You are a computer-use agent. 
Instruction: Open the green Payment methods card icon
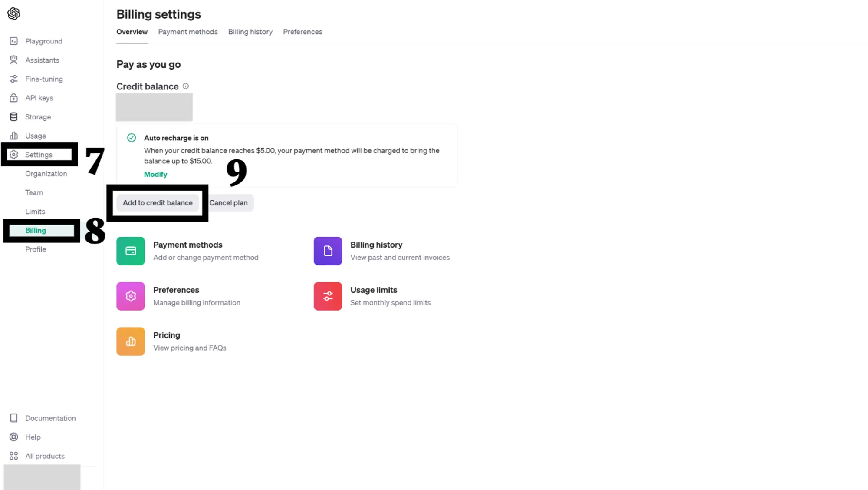(131, 251)
